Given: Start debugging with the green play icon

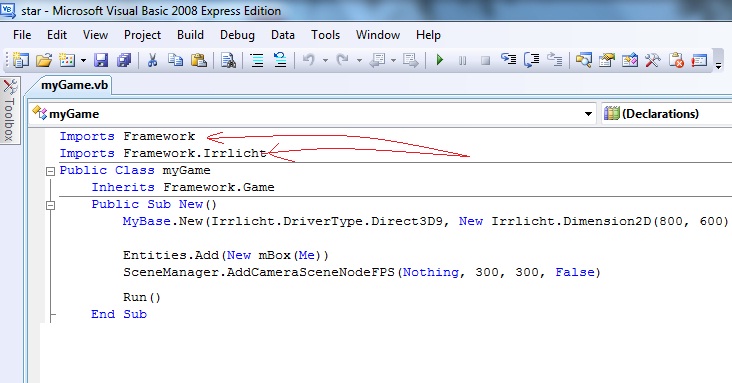Looking at the screenshot, I should pyautogui.click(x=439, y=60).
